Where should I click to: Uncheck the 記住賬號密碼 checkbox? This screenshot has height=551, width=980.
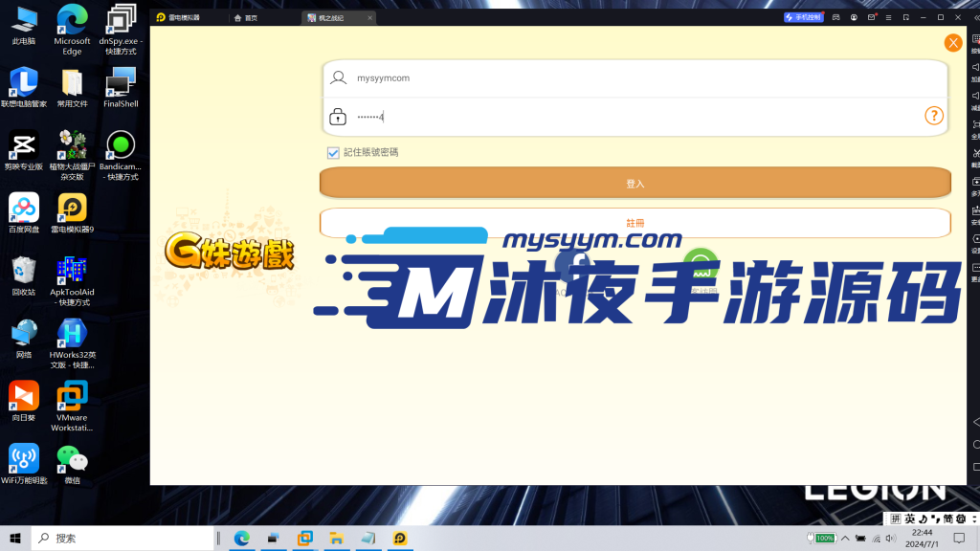(x=333, y=152)
